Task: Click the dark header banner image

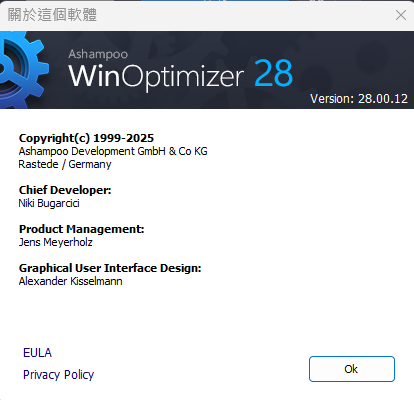Action: (x=207, y=70)
